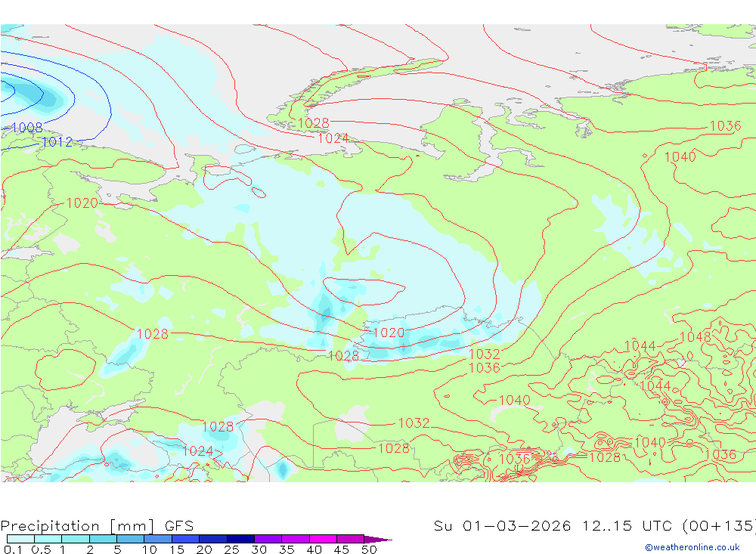Click the legend value "50"
The image size is (756, 554).
click(370, 549)
